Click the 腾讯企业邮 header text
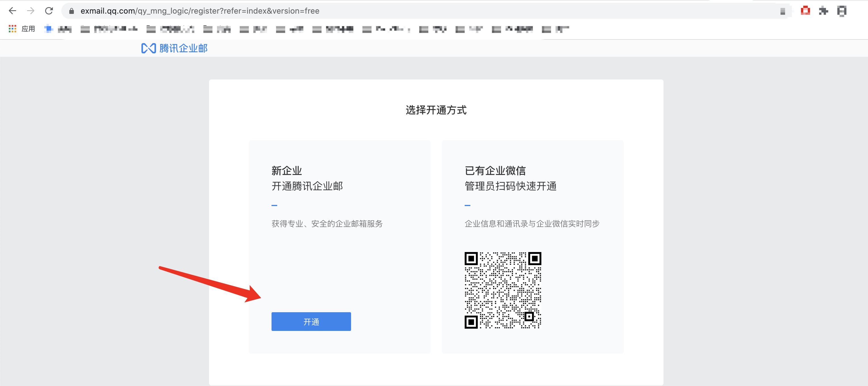The width and height of the screenshot is (868, 386). [183, 48]
